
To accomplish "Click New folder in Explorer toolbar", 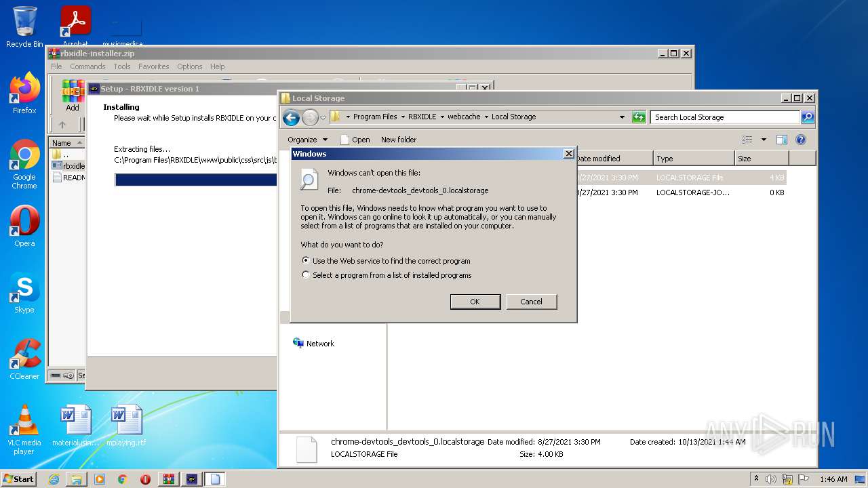I will (x=399, y=140).
